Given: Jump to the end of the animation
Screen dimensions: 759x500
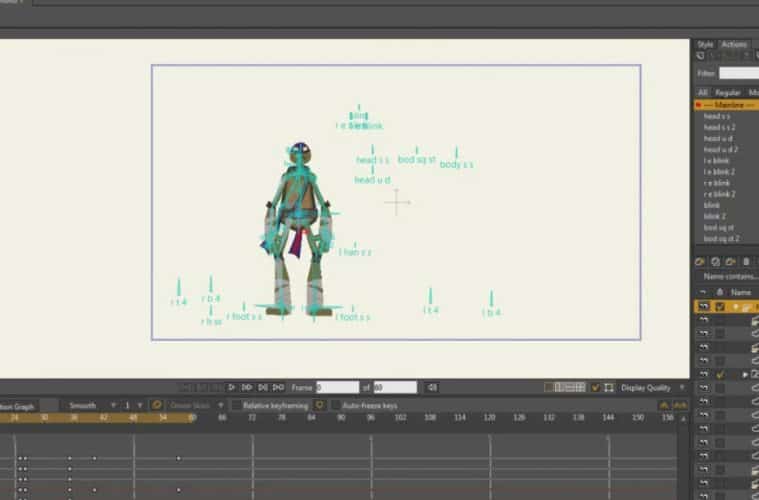Looking at the screenshot, I should (x=277, y=387).
